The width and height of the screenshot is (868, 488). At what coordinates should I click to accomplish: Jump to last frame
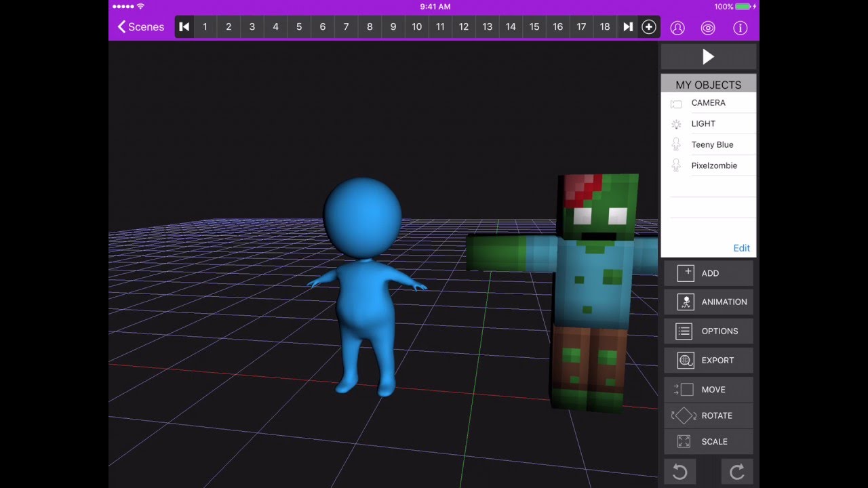click(x=628, y=26)
